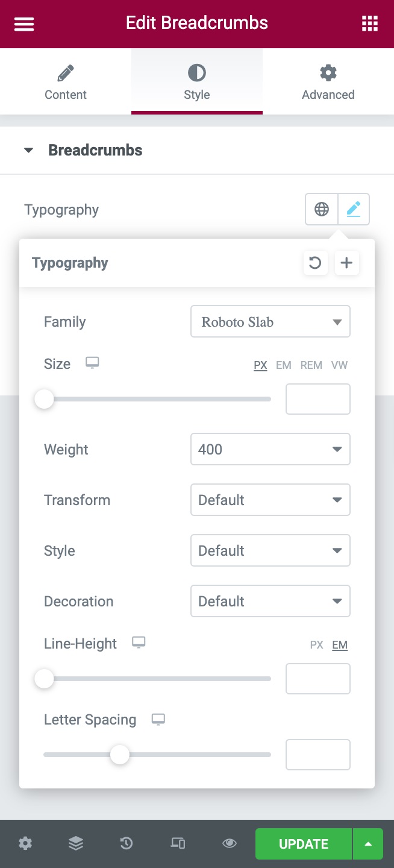Open the hamburger menu

(x=24, y=24)
